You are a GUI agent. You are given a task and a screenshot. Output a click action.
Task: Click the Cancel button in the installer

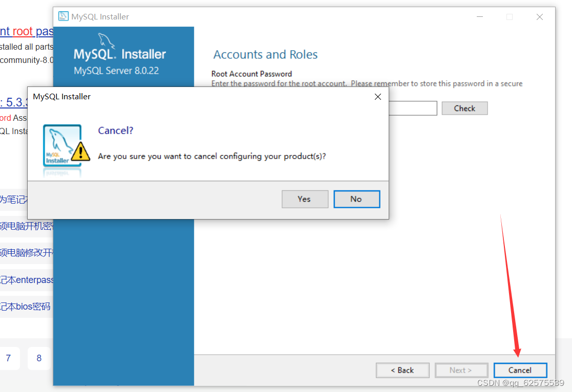click(520, 370)
